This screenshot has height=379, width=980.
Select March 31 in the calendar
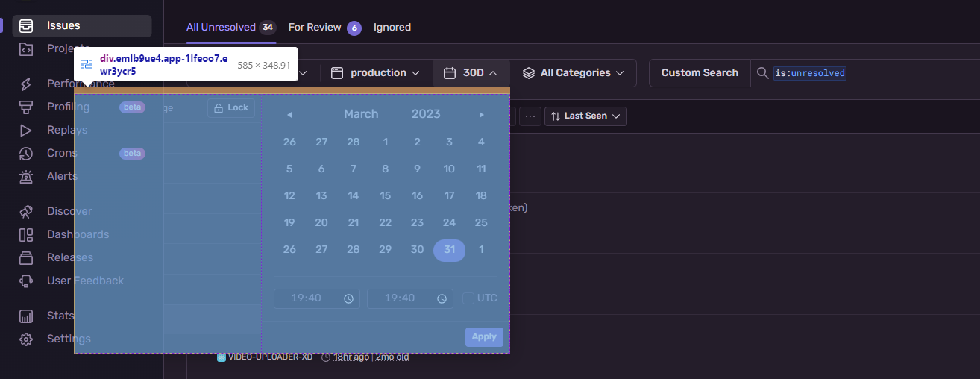click(449, 250)
